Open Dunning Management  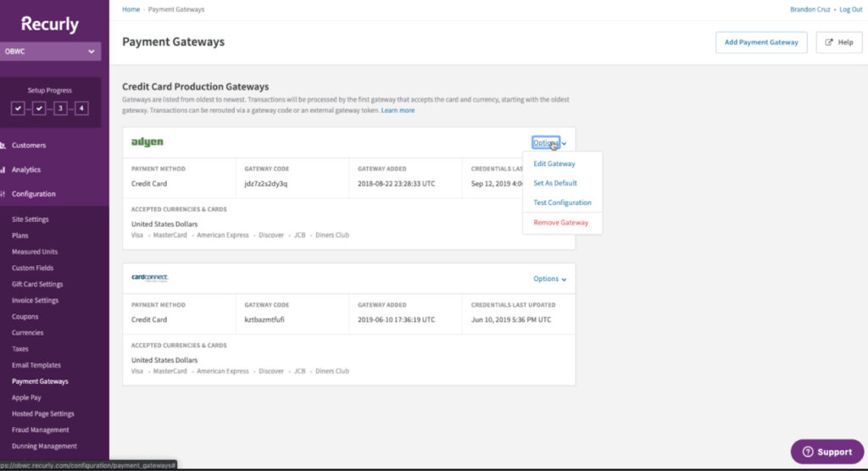click(44, 446)
